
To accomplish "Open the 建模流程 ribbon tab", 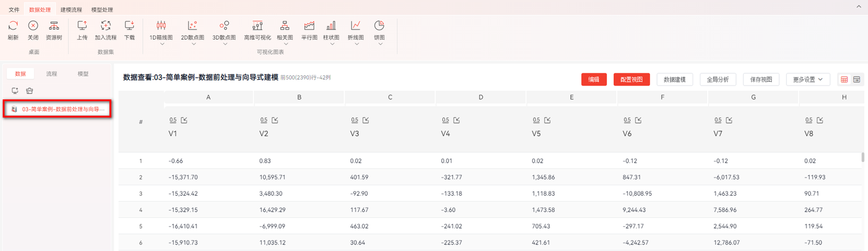I will (71, 10).
